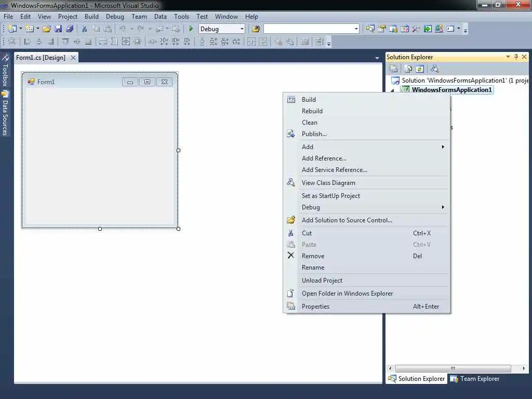Image resolution: width=532 pixels, height=399 pixels.
Task: Start debugging with the green play icon
Action: click(x=191, y=29)
